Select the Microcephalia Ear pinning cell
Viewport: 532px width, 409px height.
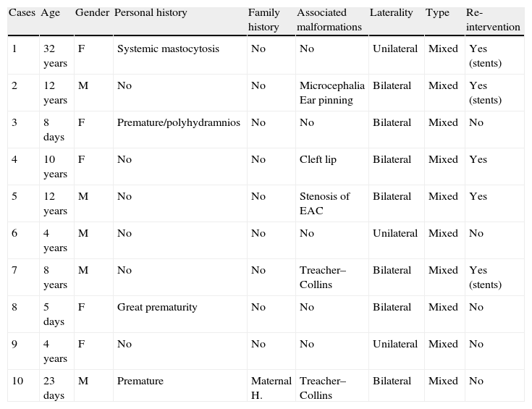click(x=332, y=93)
